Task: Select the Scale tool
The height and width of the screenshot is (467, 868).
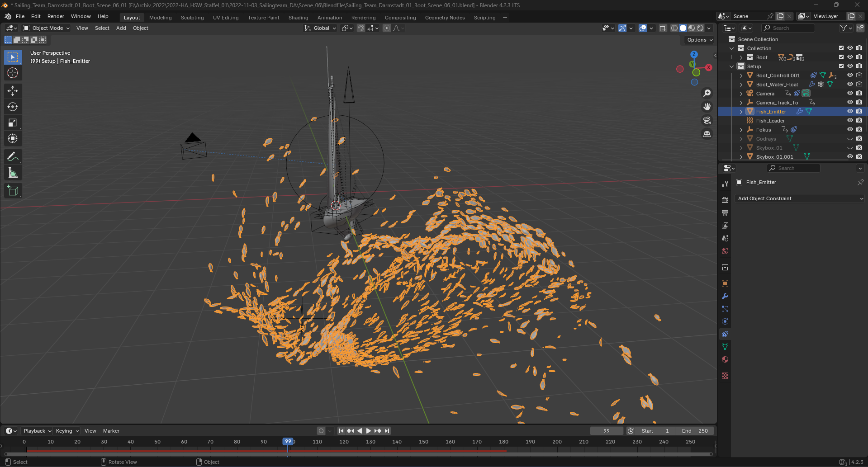Action: (13, 123)
